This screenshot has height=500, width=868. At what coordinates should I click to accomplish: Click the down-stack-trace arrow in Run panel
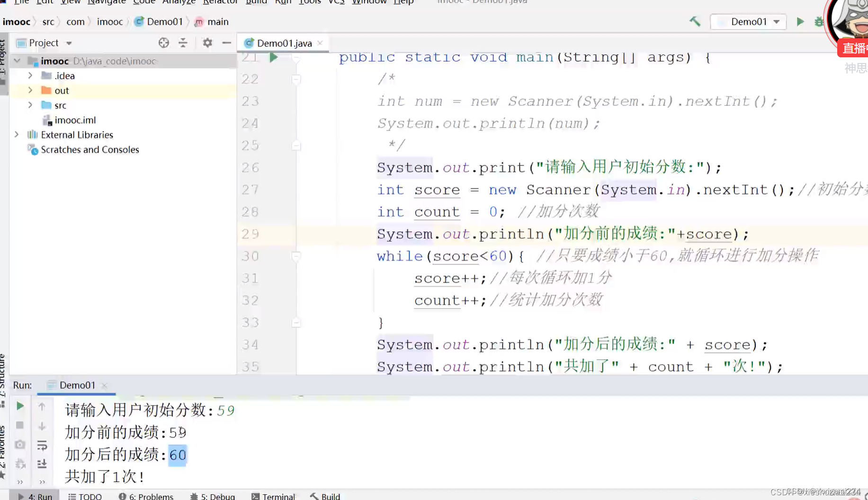[42, 426]
